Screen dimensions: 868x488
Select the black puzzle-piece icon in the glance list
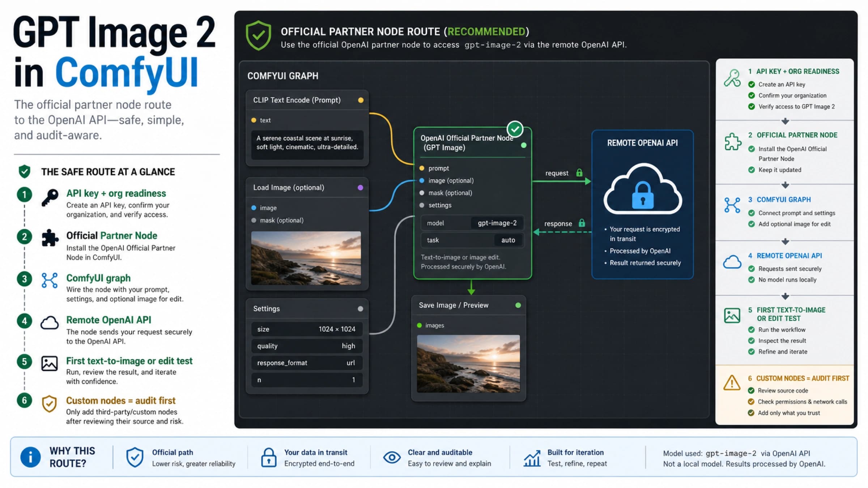click(x=50, y=238)
